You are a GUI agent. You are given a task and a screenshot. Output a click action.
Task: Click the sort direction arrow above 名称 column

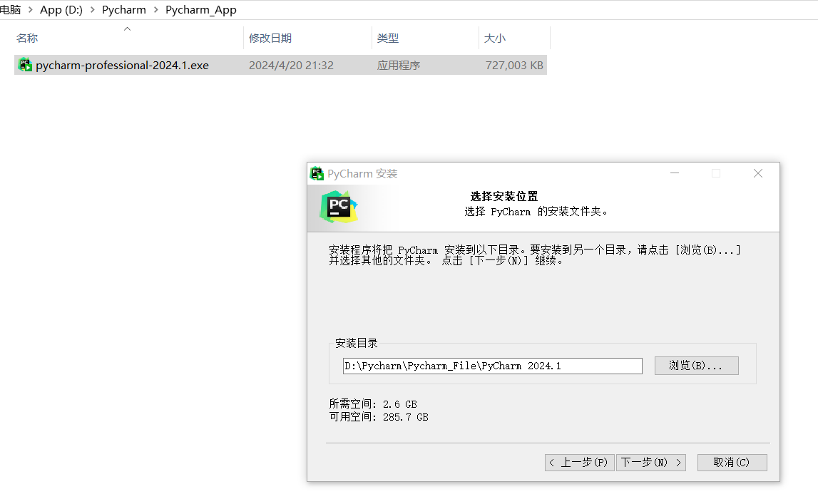click(127, 29)
